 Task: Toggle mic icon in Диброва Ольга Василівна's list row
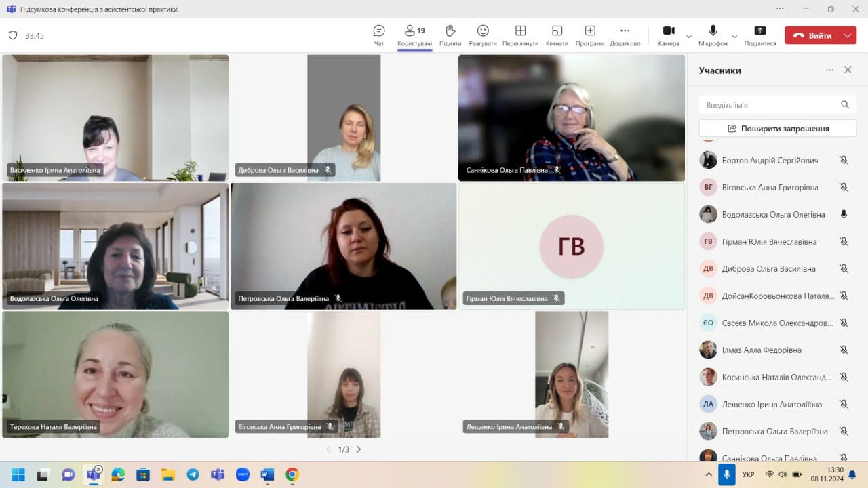[844, 269]
